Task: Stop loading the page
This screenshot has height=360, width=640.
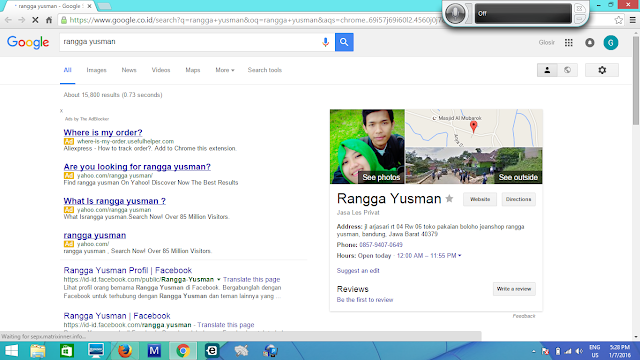Action: pos(36,20)
